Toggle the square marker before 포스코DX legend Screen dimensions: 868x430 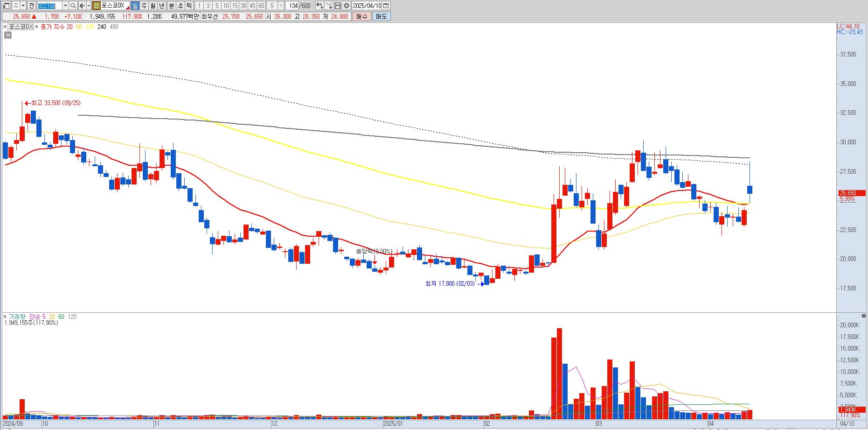coord(5,27)
